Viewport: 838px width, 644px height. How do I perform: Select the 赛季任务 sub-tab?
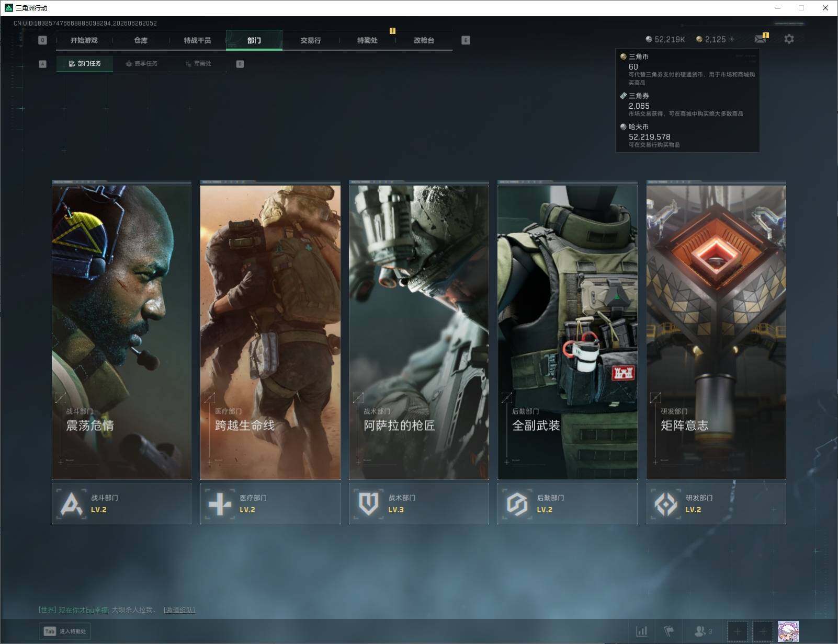142,64
